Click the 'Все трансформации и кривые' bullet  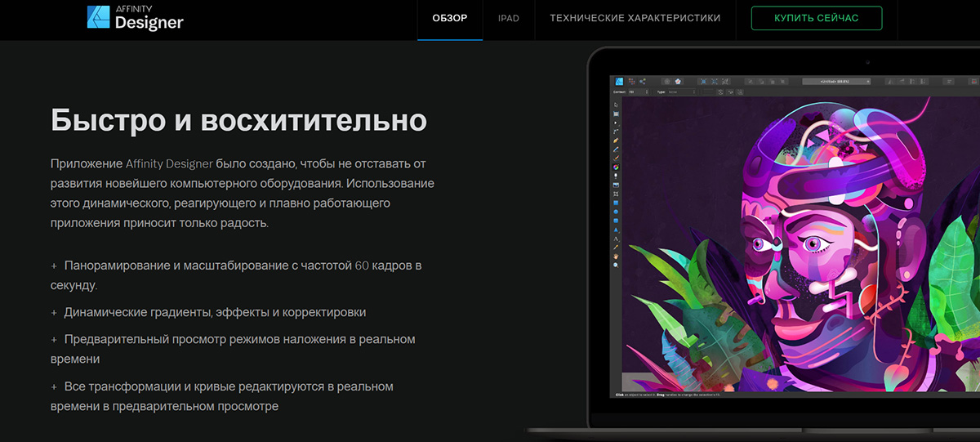pos(222,395)
